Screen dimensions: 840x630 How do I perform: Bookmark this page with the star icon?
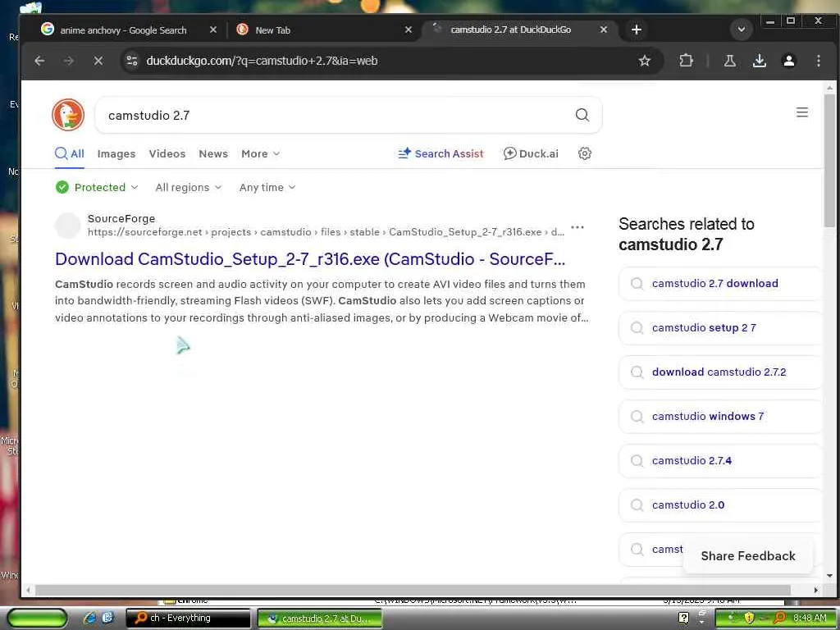tap(645, 61)
